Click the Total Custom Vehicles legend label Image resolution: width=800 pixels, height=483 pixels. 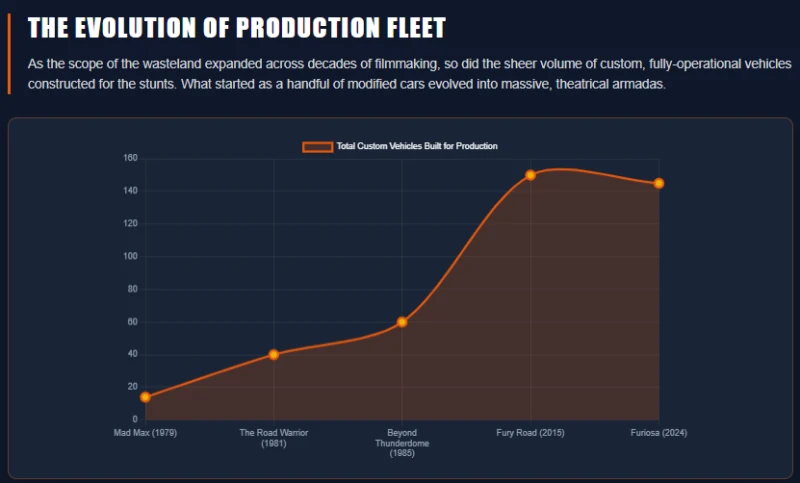pyautogui.click(x=417, y=146)
